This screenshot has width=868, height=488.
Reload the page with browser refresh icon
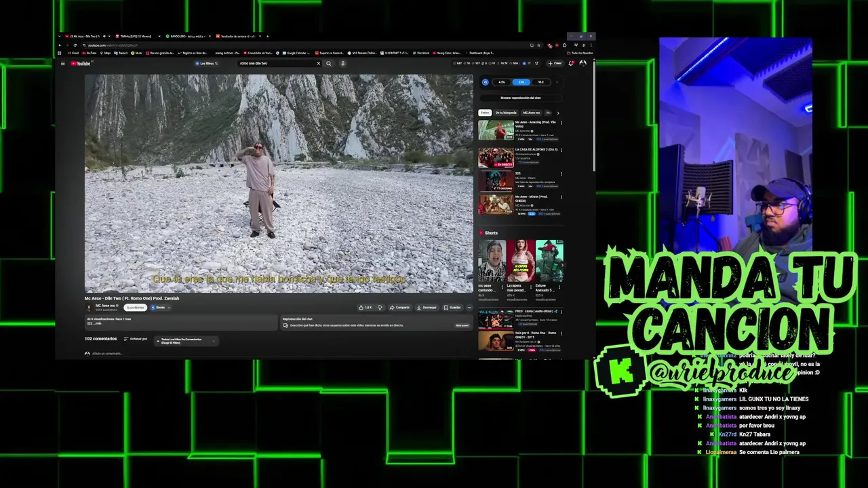point(75,45)
